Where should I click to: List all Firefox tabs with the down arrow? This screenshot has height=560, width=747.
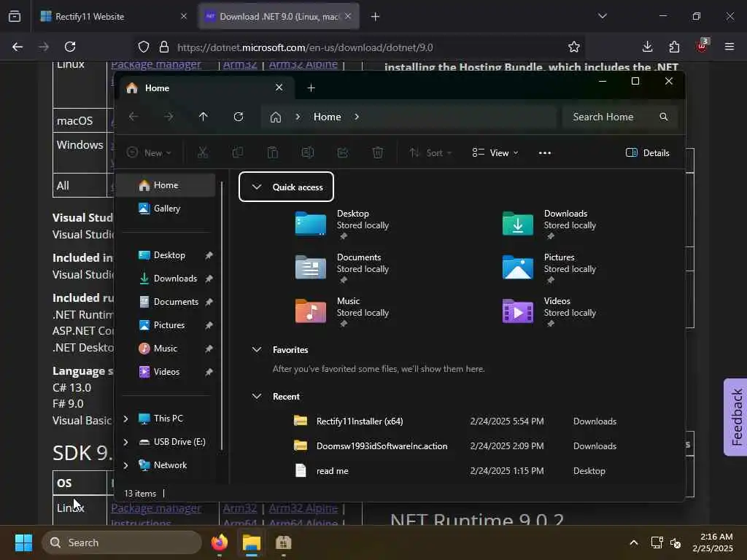(602, 16)
